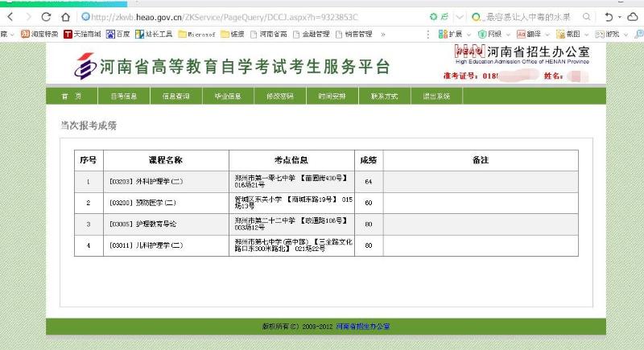The image size is (644, 350).
Task: Open the 联系方式 nav tab
Action: tap(385, 96)
